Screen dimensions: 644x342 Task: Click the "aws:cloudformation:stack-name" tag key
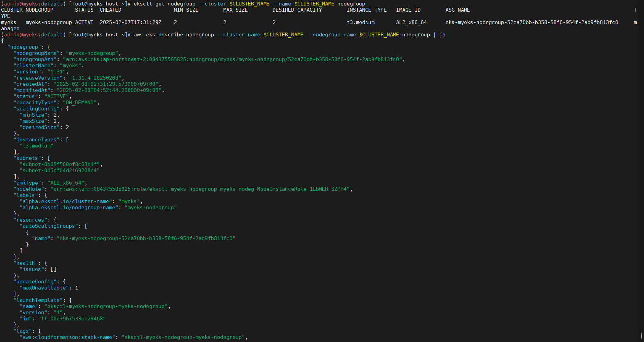[68, 337]
